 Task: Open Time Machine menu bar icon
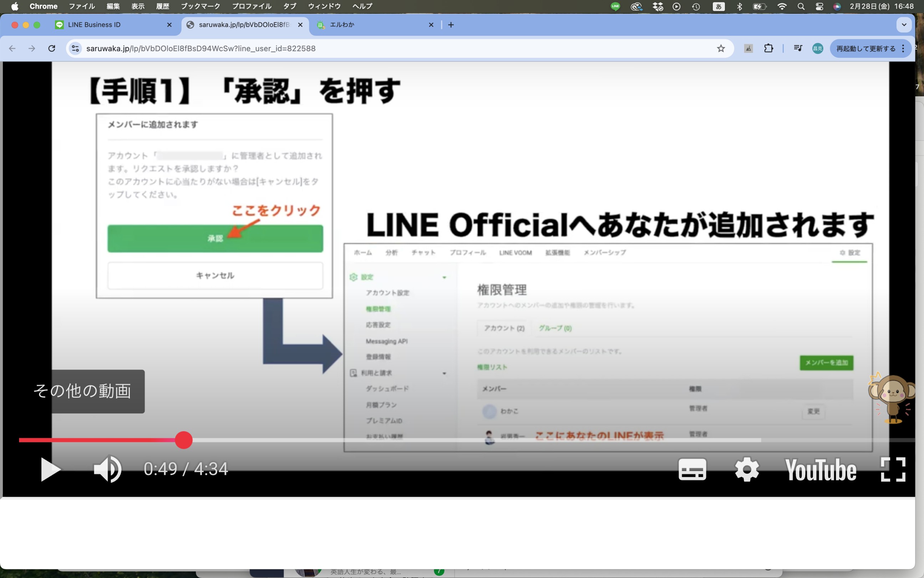tap(696, 6)
